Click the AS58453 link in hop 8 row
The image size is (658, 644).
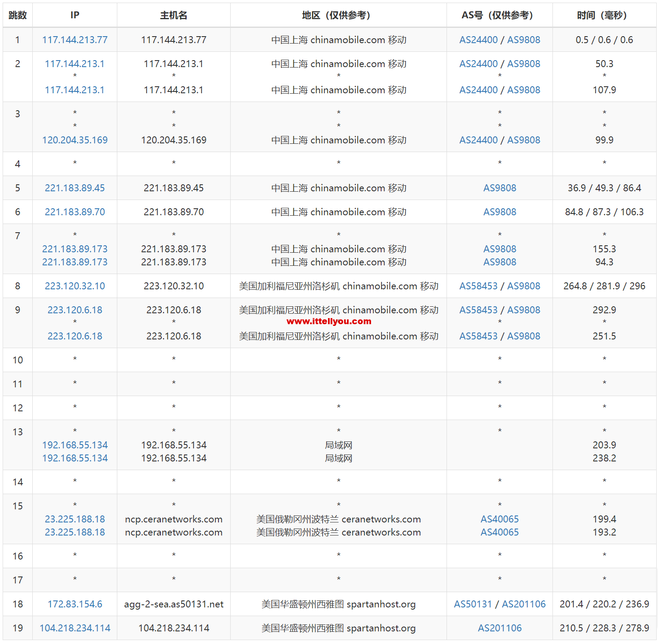[478, 286]
